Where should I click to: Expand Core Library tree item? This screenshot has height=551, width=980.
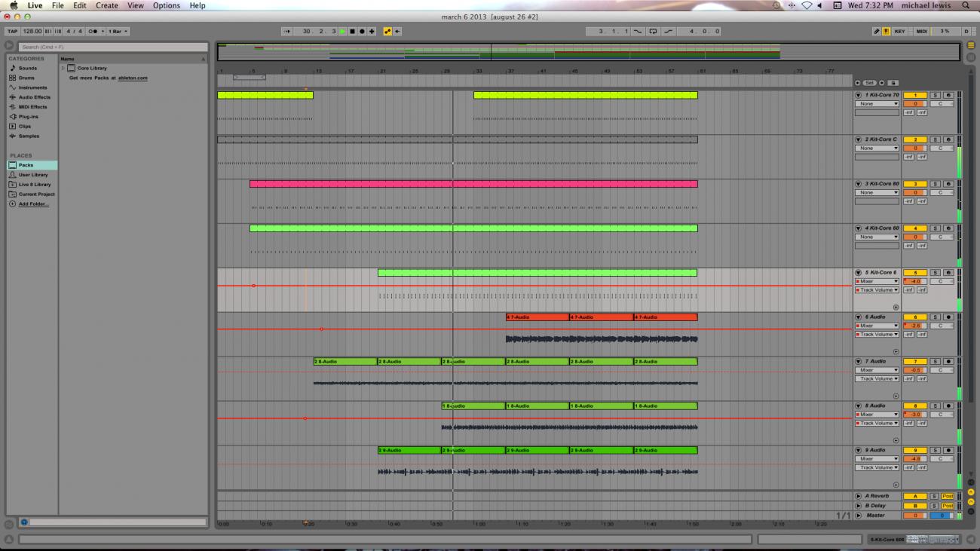pyautogui.click(x=63, y=69)
